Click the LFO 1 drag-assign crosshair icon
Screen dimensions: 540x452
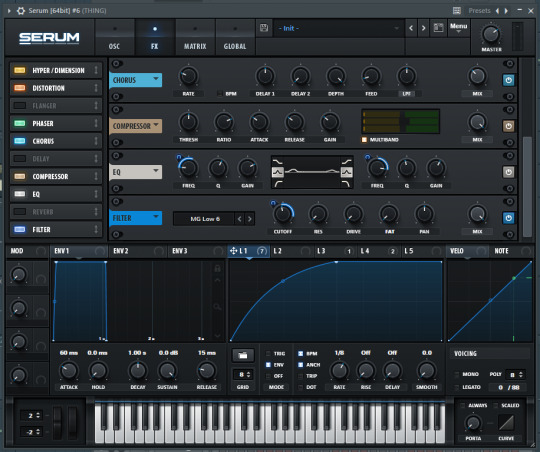tap(233, 251)
